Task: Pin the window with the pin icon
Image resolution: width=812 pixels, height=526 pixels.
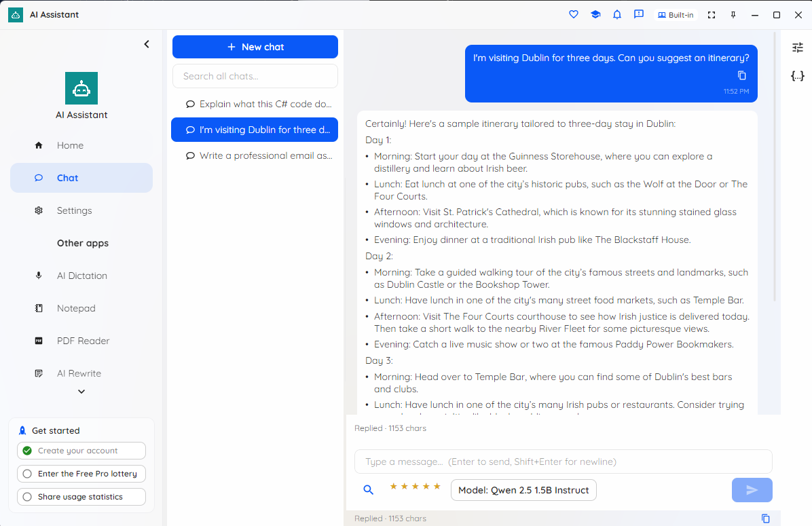Action: coord(733,15)
